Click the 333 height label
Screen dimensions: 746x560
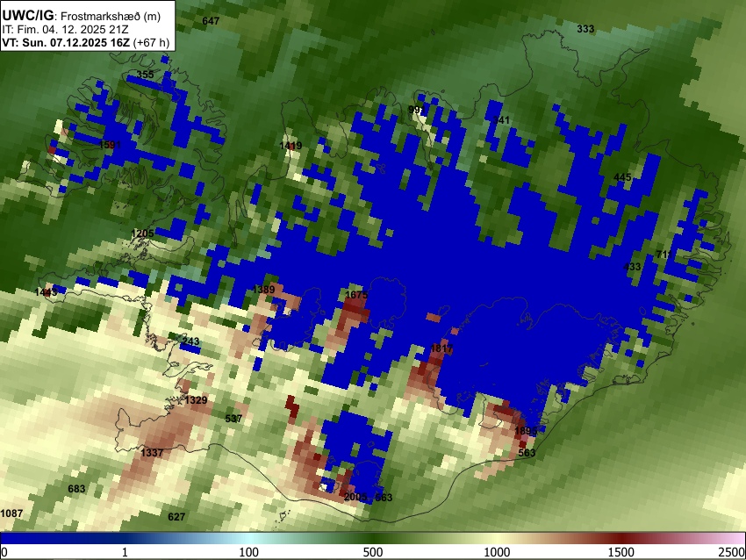(x=585, y=29)
